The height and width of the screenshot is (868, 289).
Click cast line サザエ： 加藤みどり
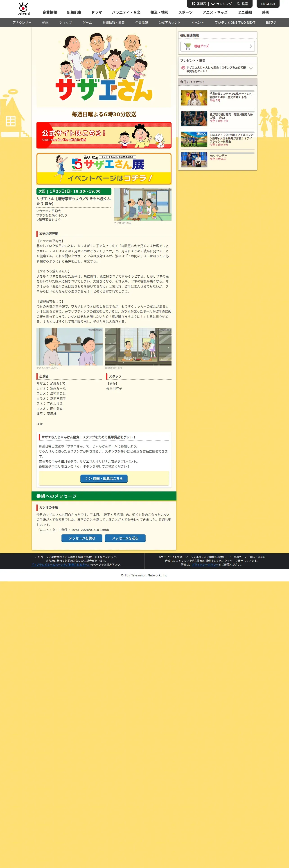[51, 384]
